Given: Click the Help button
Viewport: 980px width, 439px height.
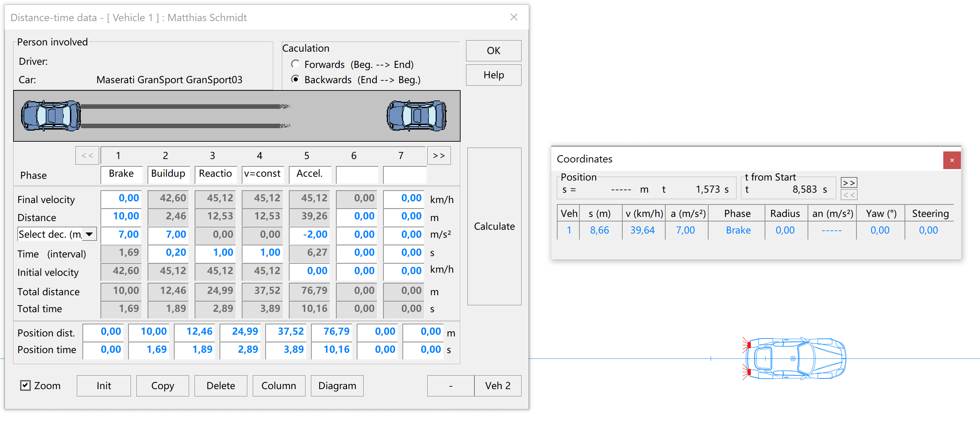Looking at the screenshot, I should click(493, 75).
